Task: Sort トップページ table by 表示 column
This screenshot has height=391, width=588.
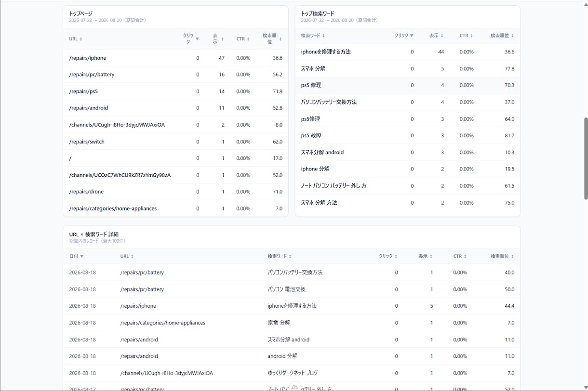Action: point(218,39)
